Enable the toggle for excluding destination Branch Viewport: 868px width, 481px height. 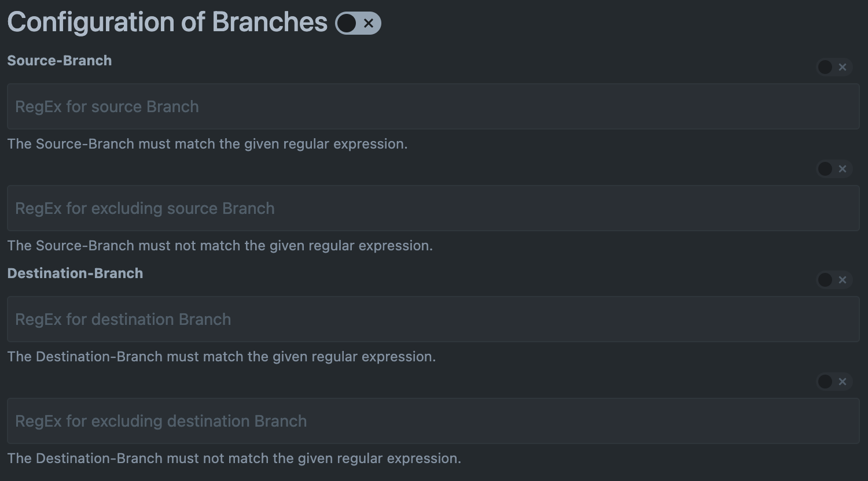coord(825,382)
